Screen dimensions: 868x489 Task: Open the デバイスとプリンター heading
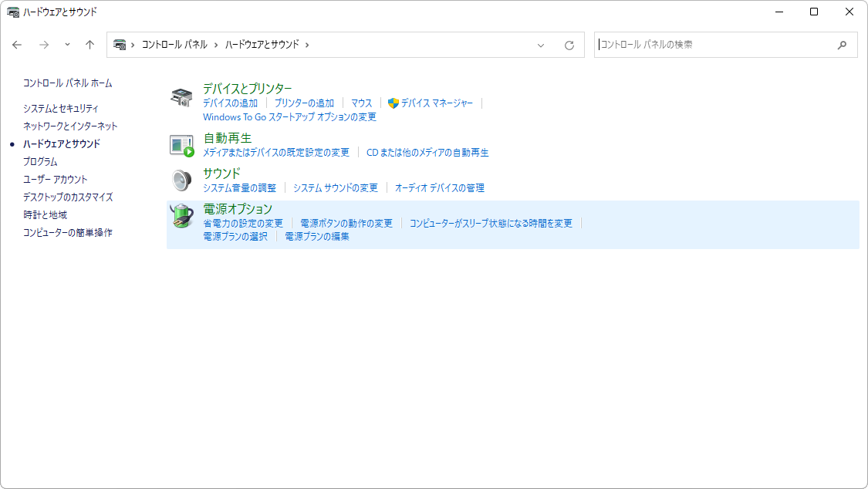click(248, 89)
